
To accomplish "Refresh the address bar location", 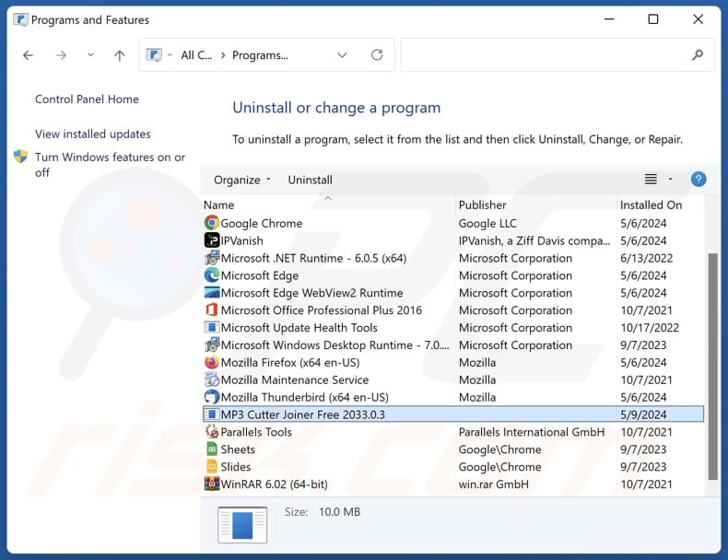I will point(377,55).
